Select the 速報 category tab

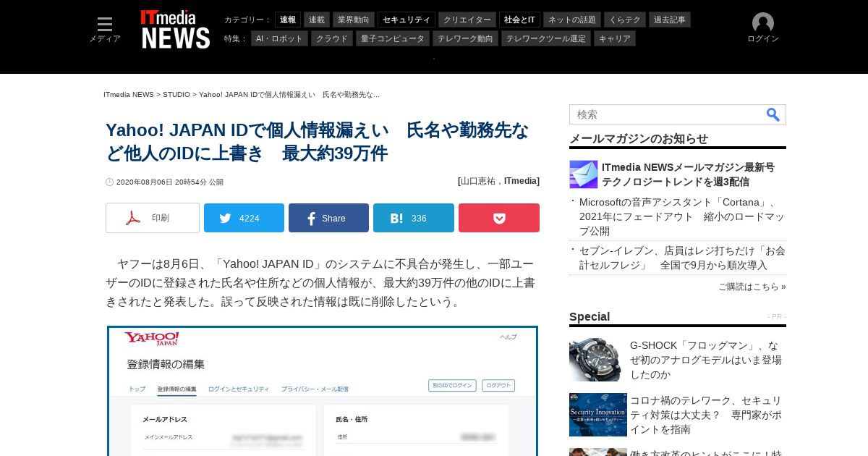click(288, 20)
